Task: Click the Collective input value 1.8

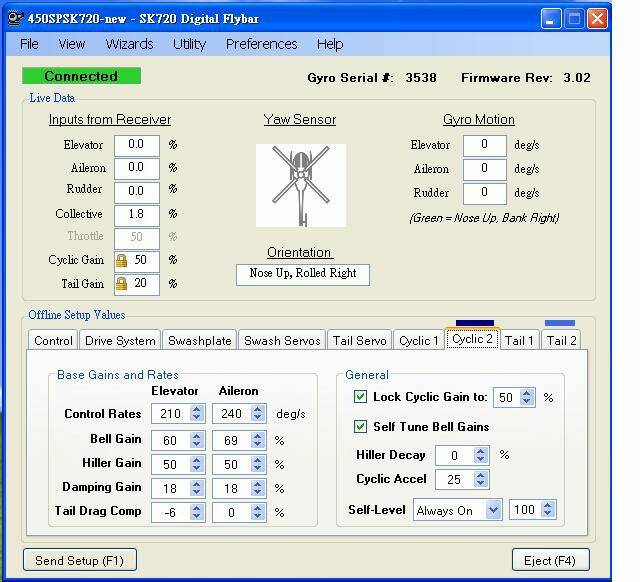Action: pos(137,215)
